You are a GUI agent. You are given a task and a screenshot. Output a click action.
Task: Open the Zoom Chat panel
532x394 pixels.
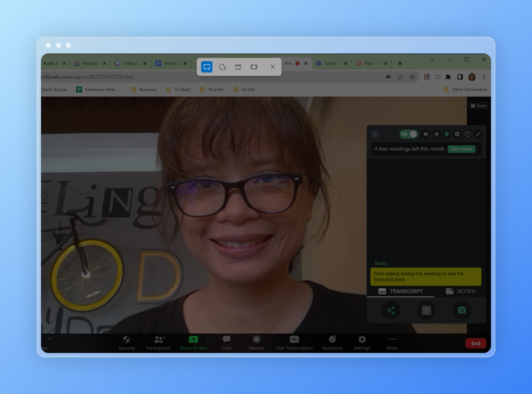click(x=226, y=343)
